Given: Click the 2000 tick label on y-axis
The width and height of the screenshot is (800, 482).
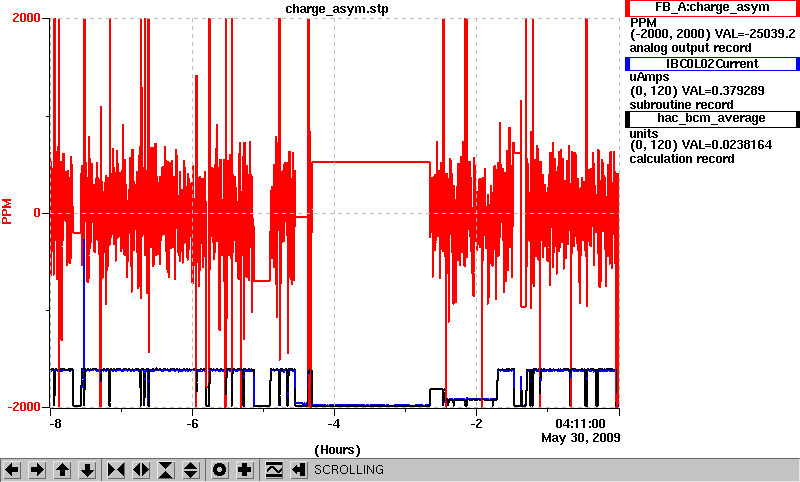Looking at the screenshot, I should pyautogui.click(x=26, y=18).
